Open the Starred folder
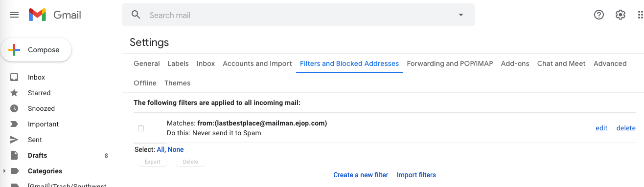 pos(39,93)
